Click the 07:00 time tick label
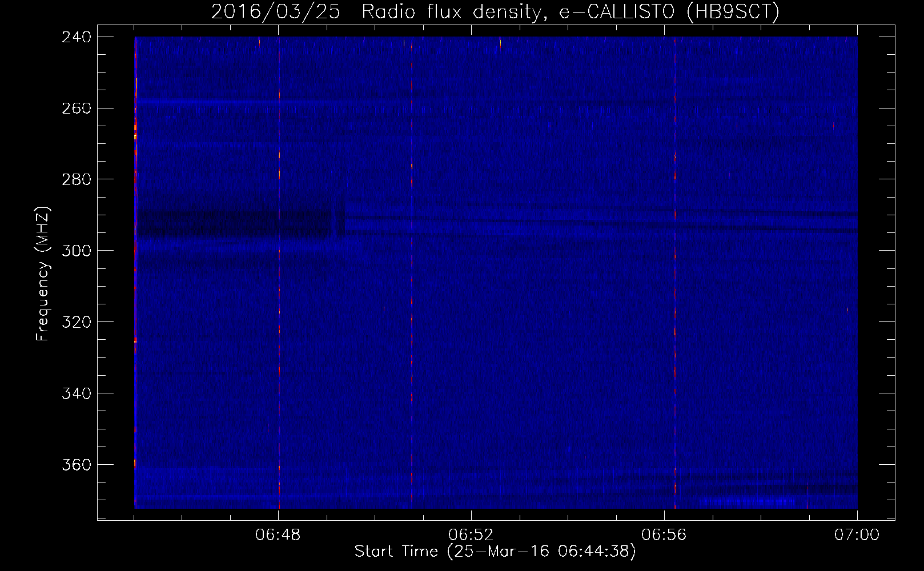This screenshot has width=924, height=571. tap(857, 535)
